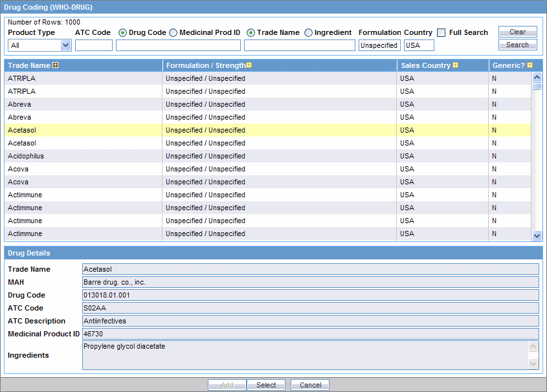Click the Country field showing USA

419,45
